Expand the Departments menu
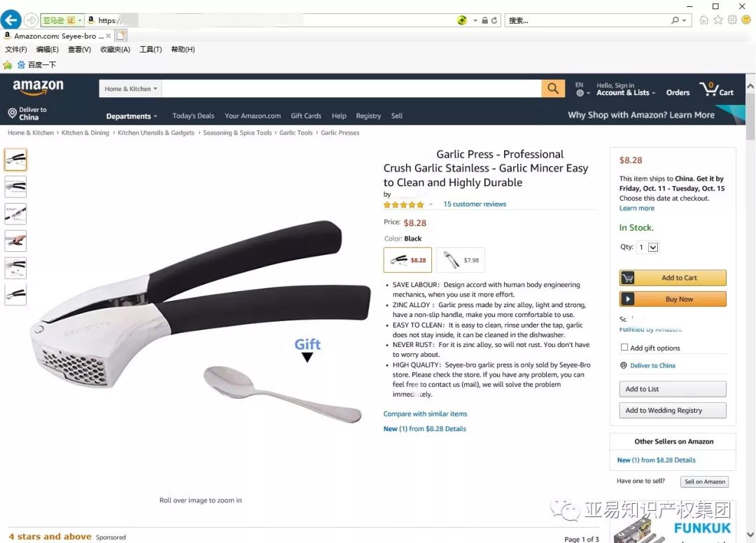Viewport: 756px width, 543px height. click(x=132, y=116)
